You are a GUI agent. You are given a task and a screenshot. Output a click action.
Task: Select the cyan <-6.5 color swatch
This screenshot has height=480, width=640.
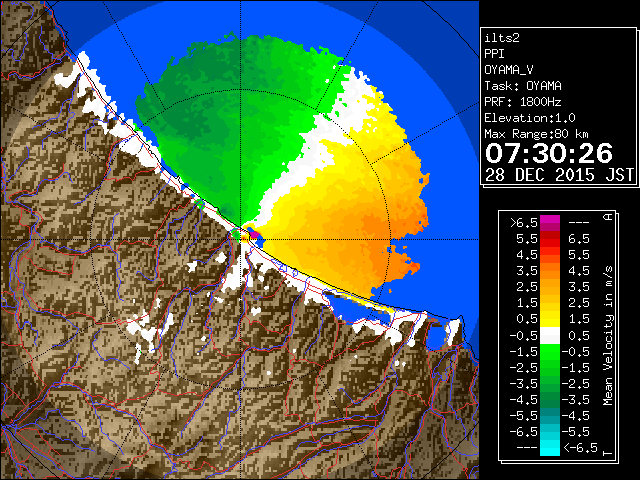tap(550, 448)
